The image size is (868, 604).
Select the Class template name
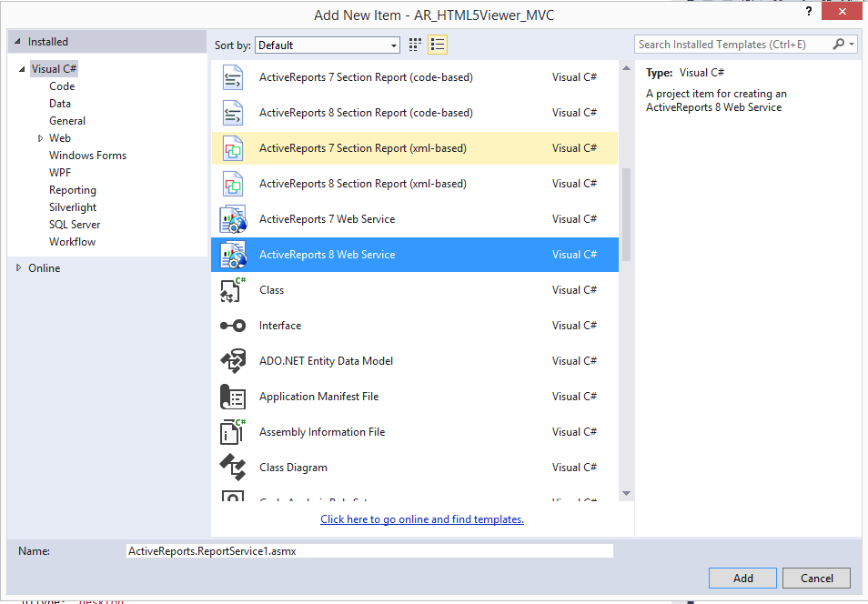click(x=271, y=290)
